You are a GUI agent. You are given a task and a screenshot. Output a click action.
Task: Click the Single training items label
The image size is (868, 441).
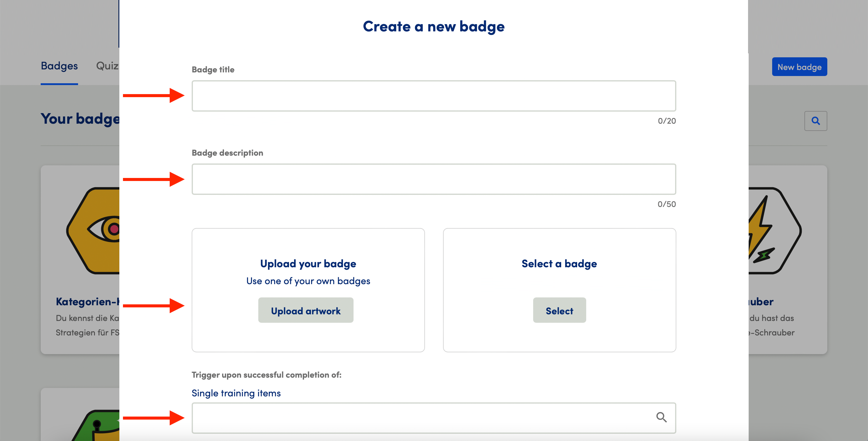236,393
